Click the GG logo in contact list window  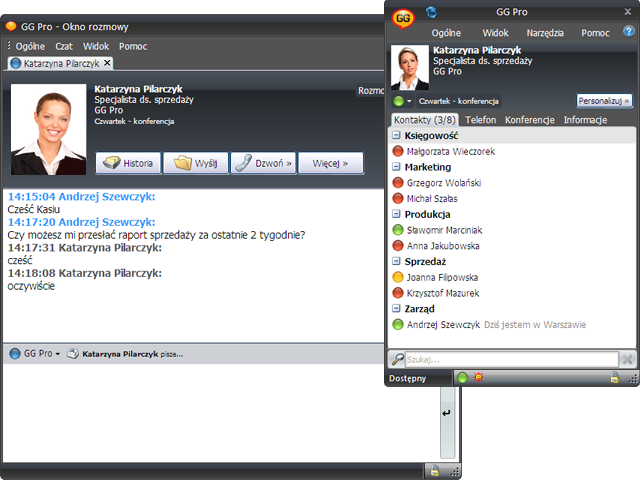click(403, 18)
